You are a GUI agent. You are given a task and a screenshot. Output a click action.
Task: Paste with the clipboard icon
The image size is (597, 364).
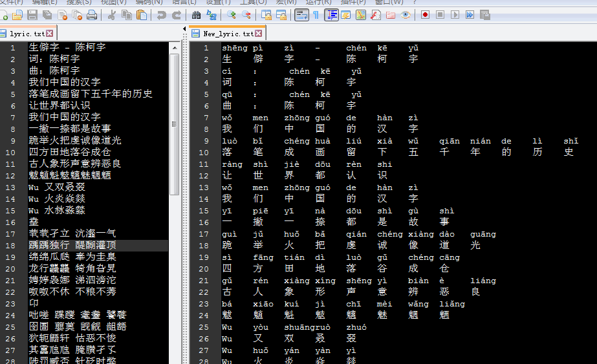(x=142, y=16)
